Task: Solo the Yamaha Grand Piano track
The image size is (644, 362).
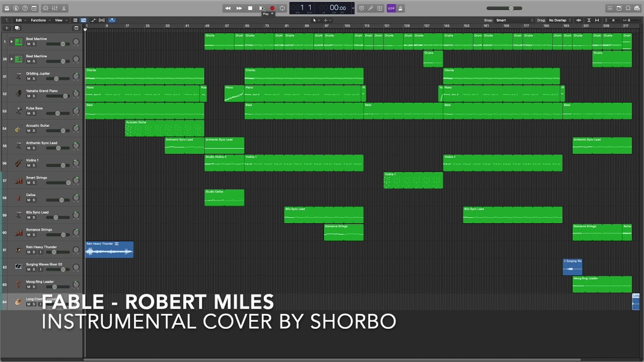Action: click(x=34, y=96)
